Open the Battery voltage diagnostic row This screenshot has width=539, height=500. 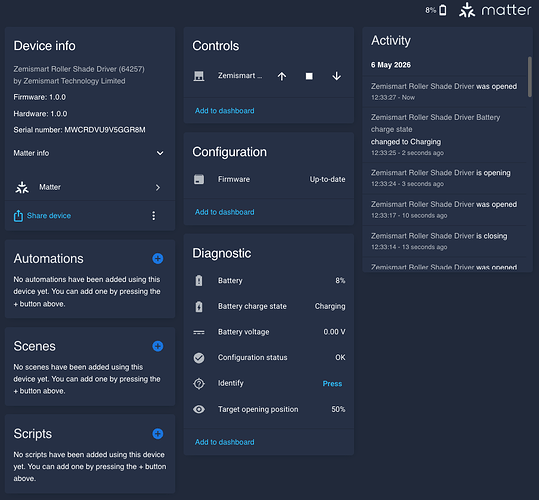[269, 332]
